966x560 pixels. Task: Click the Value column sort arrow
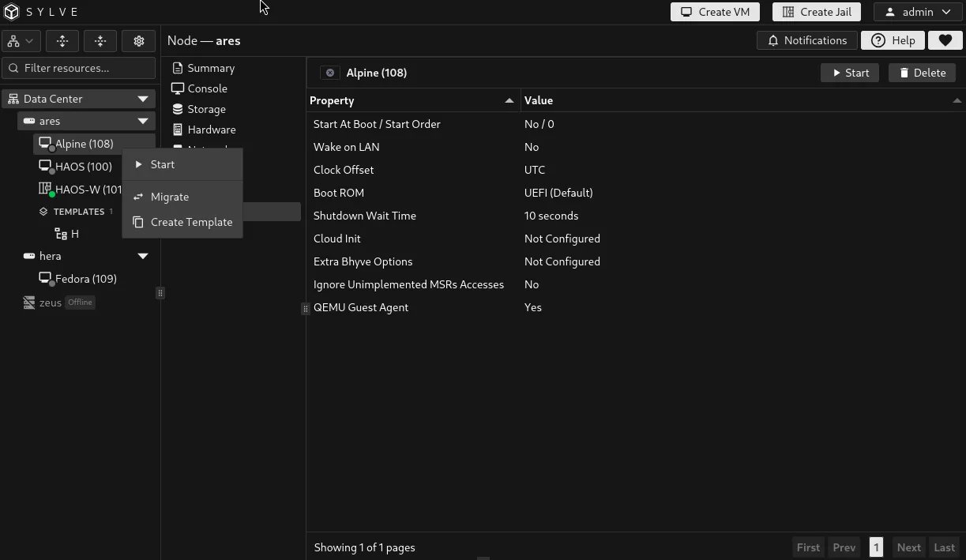(957, 100)
